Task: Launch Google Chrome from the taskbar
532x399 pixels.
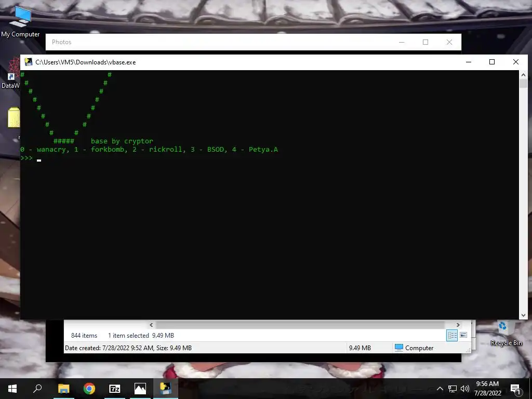Action: tap(89, 389)
